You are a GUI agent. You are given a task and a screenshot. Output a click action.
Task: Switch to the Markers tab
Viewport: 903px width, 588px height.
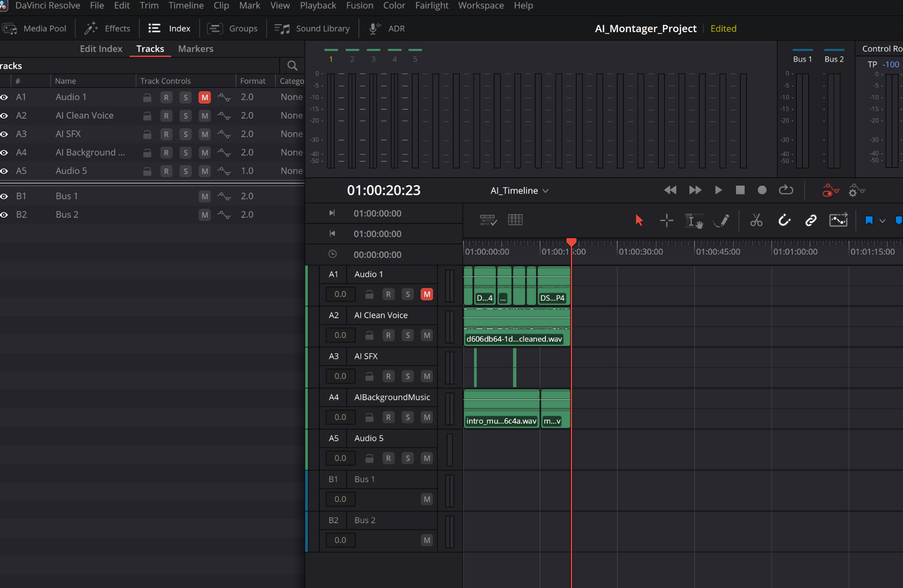196,48
